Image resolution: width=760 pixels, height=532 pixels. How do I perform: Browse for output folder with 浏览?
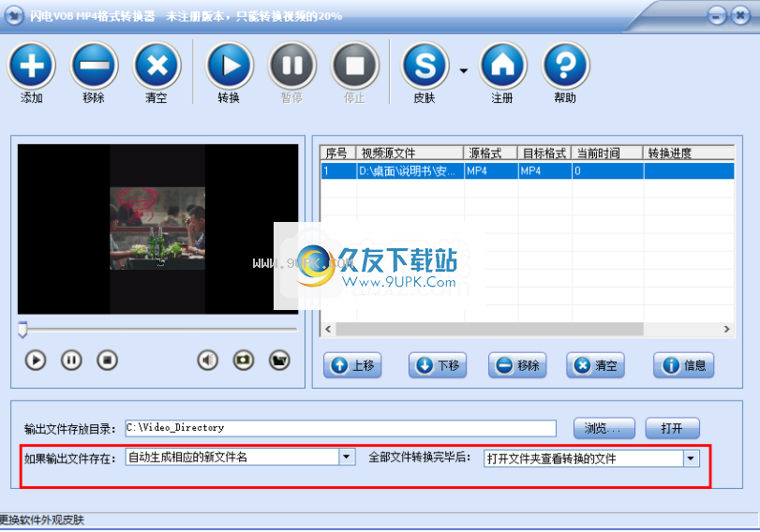604,428
